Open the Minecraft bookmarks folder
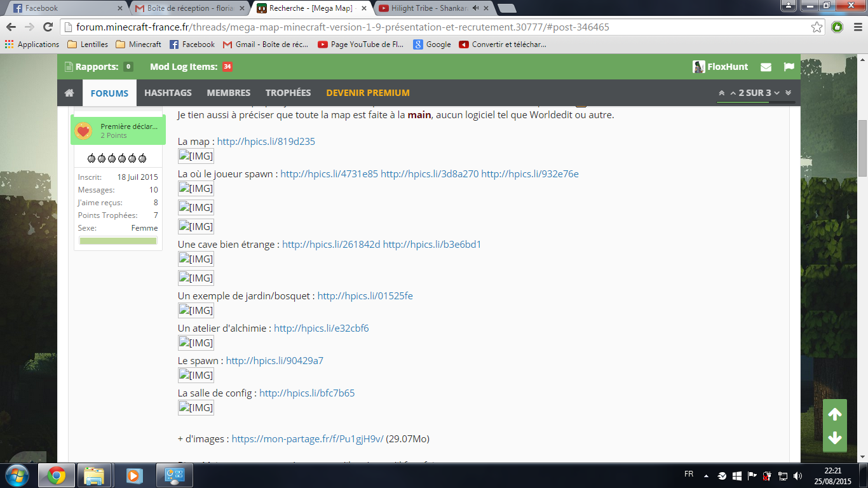The image size is (868, 488). click(139, 44)
